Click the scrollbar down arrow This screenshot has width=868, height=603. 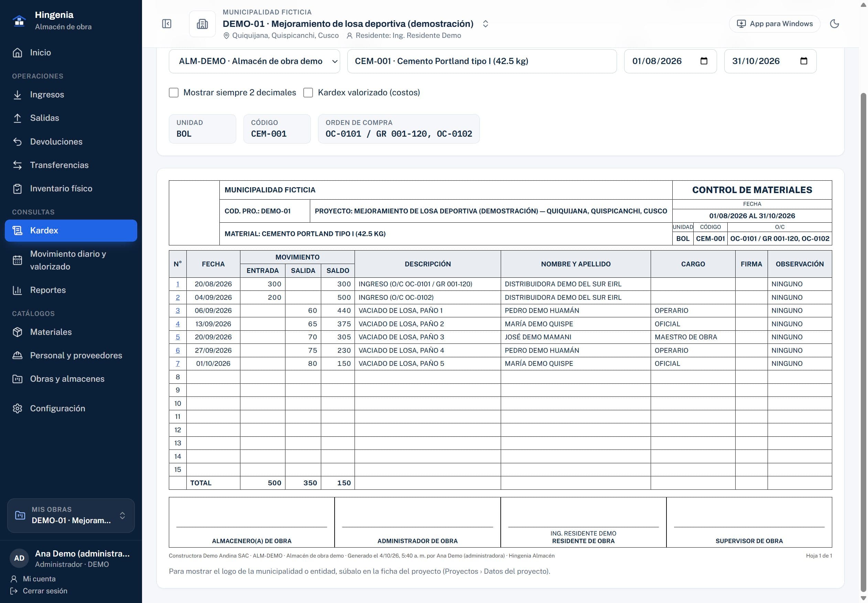pyautogui.click(x=863, y=599)
